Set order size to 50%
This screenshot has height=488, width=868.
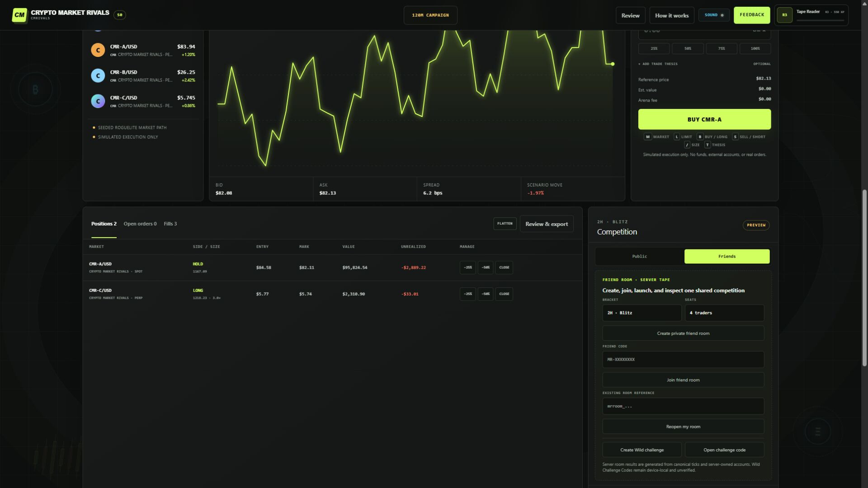click(x=688, y=48)
